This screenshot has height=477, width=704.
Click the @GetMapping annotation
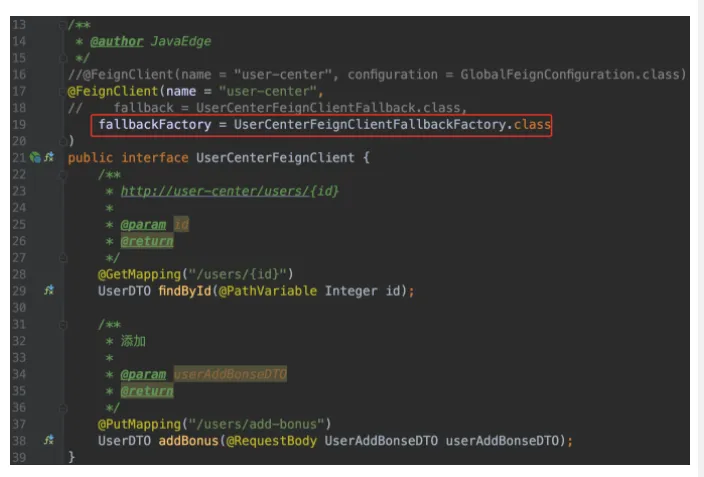click(x=139, y=274)
